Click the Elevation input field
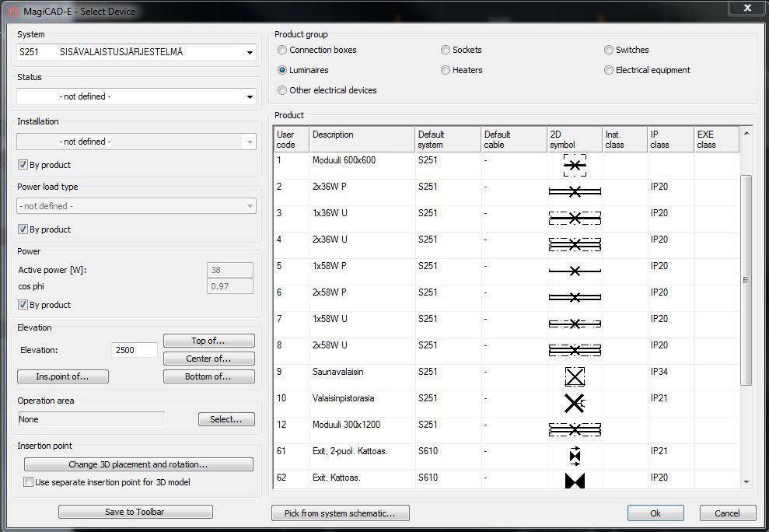 [135, 350]
